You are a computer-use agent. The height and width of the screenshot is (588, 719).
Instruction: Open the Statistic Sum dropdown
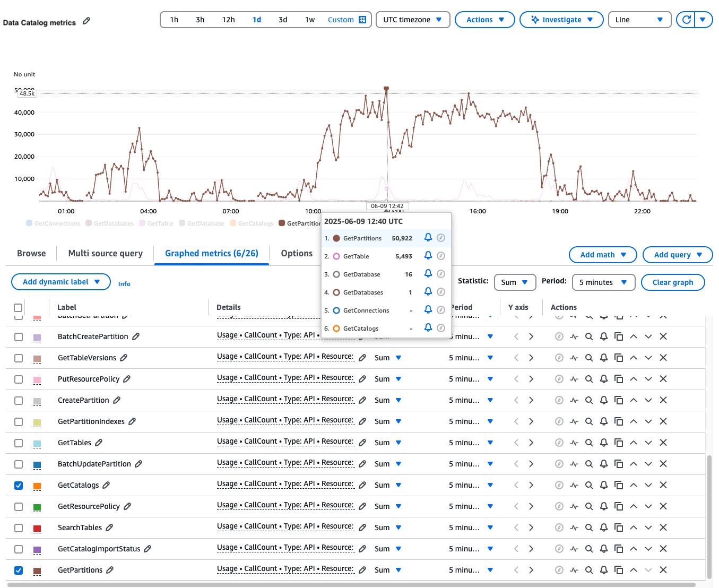click(514, 282)
